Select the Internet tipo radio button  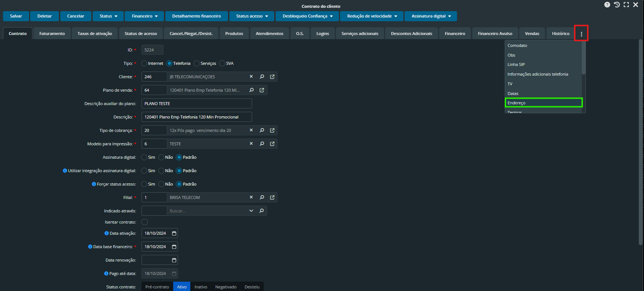tap(144, 63)
